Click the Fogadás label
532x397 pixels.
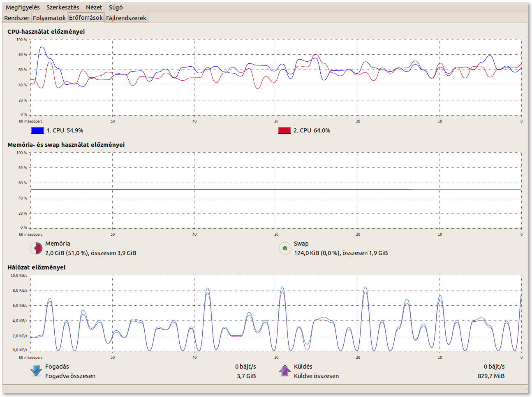click(57, 367)
